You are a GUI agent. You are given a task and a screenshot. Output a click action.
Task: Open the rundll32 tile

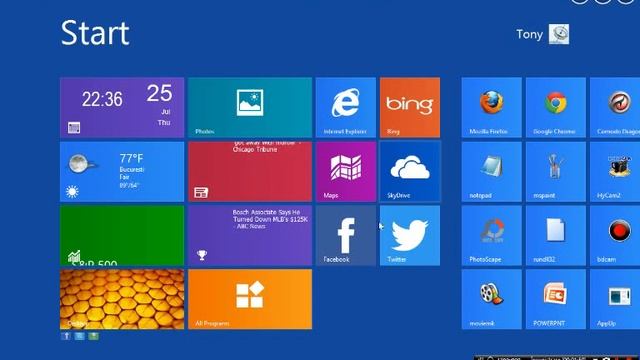click(556, 236)
